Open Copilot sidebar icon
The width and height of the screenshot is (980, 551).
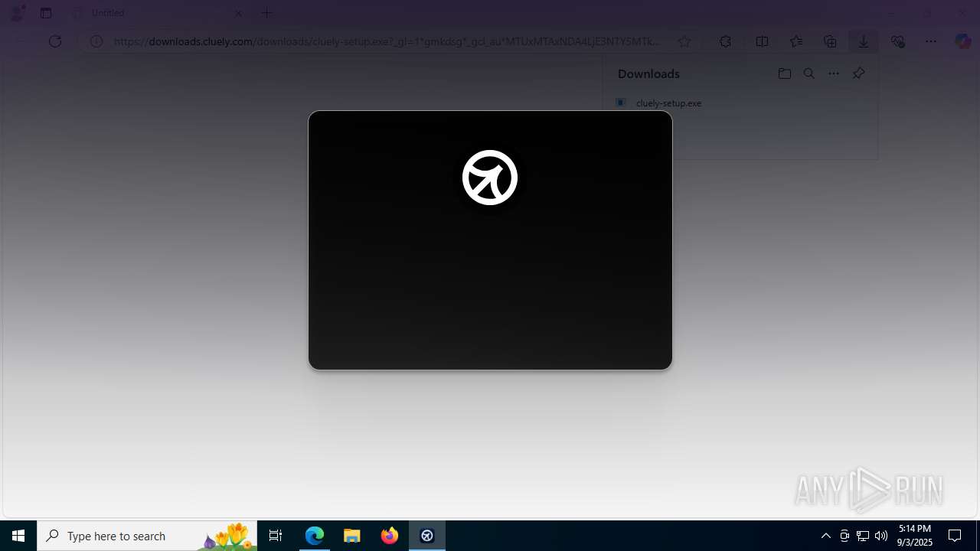click(x=963, y=41)
